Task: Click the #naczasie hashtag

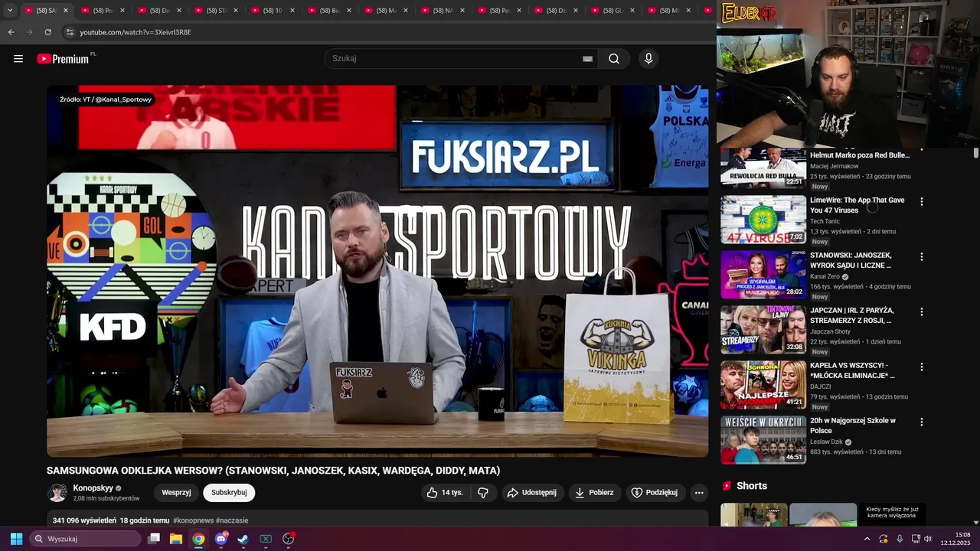Action: pyautogui.click(x=232, y=520)
